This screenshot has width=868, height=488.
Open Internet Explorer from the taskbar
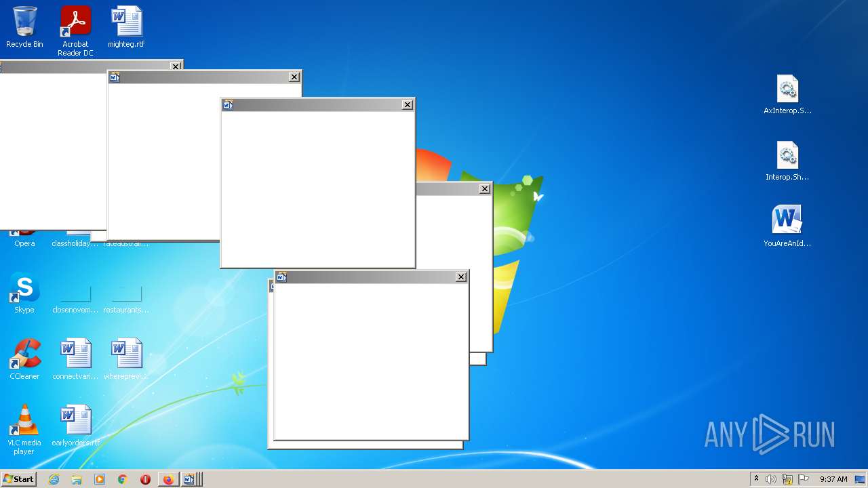tap(54, 479)
